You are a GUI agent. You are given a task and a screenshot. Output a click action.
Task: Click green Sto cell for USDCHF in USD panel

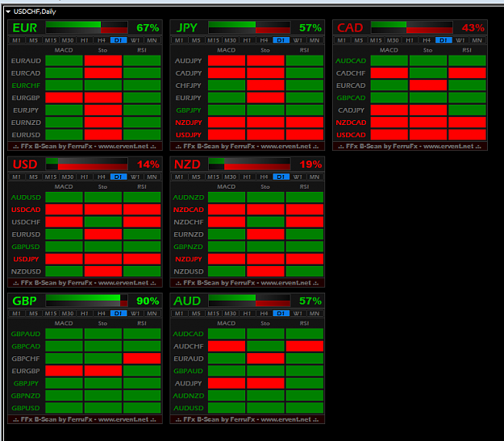point(103,222)
